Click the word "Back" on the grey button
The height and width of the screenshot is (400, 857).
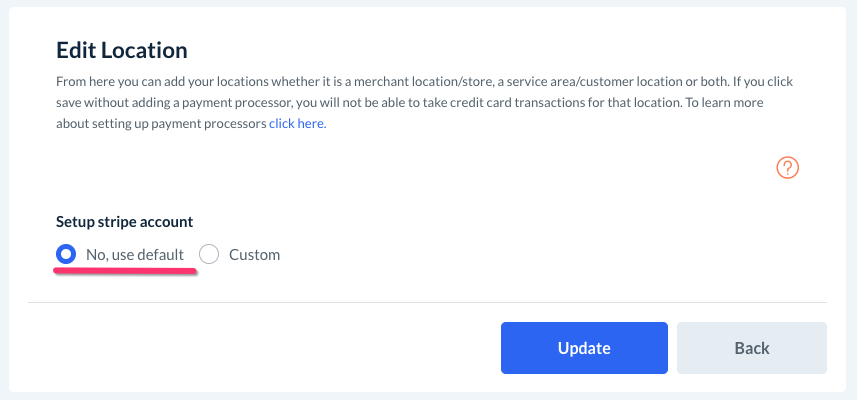click(751, 348)
